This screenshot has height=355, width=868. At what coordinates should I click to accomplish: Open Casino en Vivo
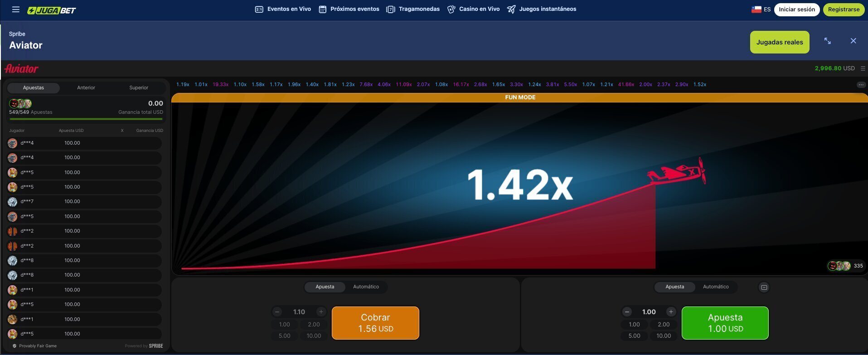(473, 9)
